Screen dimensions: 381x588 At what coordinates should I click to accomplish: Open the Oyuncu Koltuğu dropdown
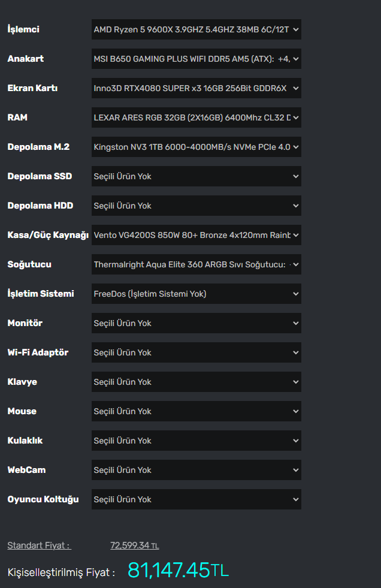196,499
